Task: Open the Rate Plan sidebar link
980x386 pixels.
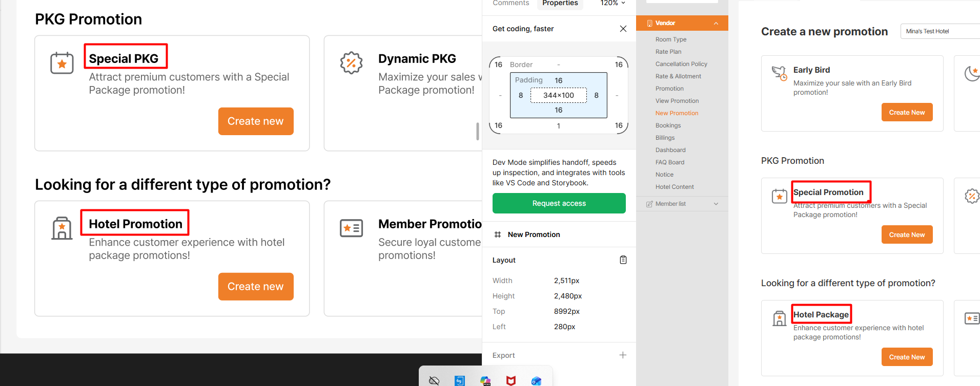Action: pos(668,52)
